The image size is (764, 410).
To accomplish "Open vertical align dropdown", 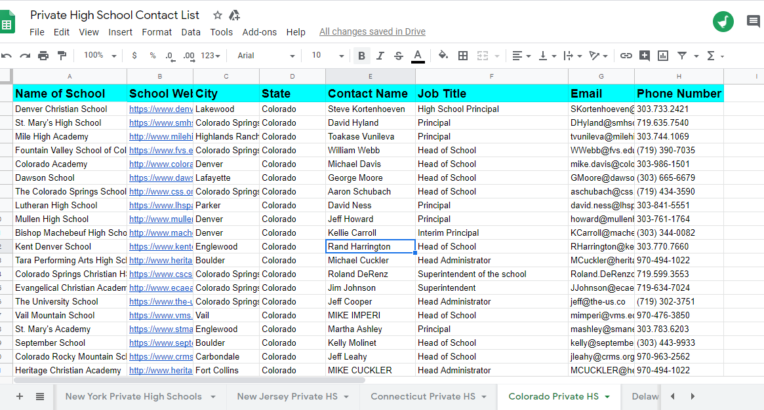I will 547,56.
